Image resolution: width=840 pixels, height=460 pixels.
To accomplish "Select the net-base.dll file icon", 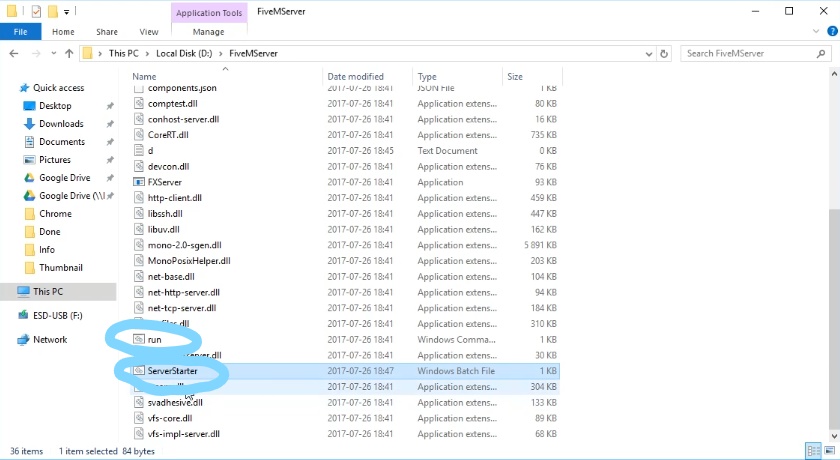I will pyautogui.click(x=139, y=277).
